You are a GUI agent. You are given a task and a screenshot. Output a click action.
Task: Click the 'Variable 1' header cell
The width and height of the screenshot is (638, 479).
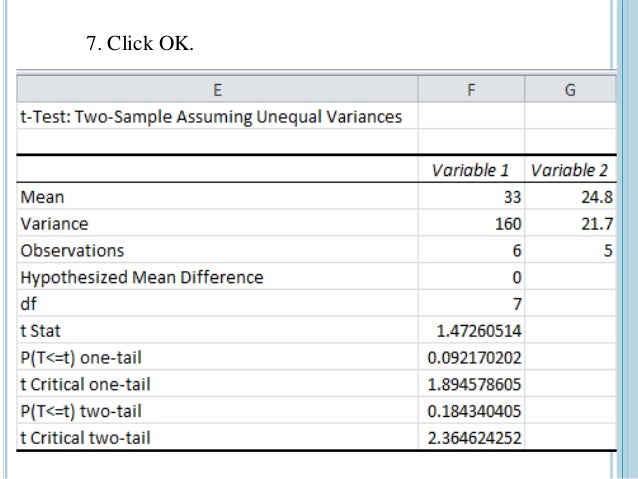click(x=471, y=170)
